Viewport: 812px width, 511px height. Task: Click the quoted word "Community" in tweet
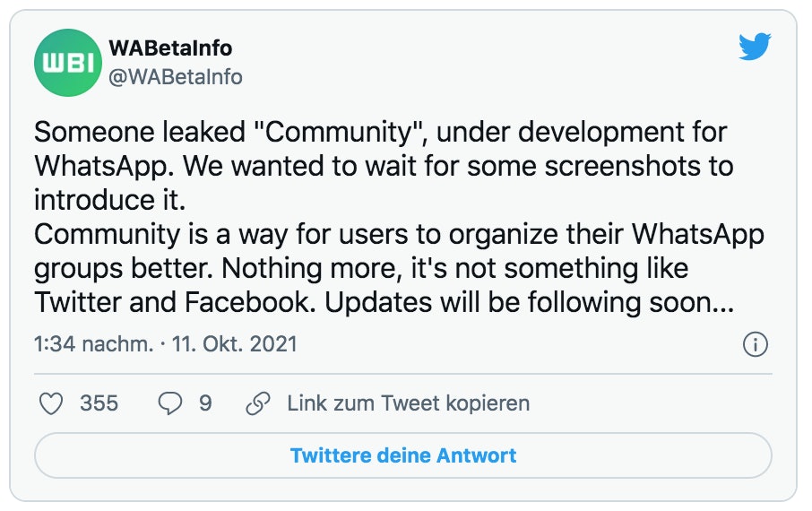[x=340, y=133]
